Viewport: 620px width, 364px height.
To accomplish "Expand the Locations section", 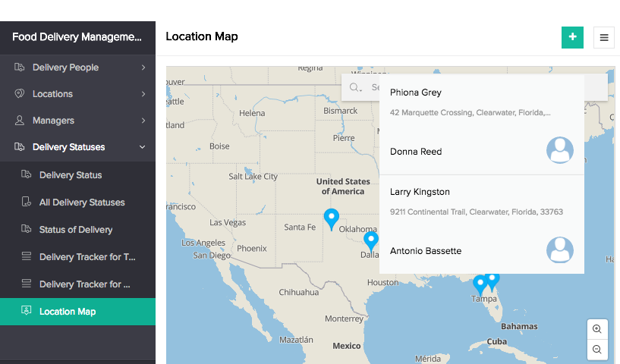I will [143, 94].
